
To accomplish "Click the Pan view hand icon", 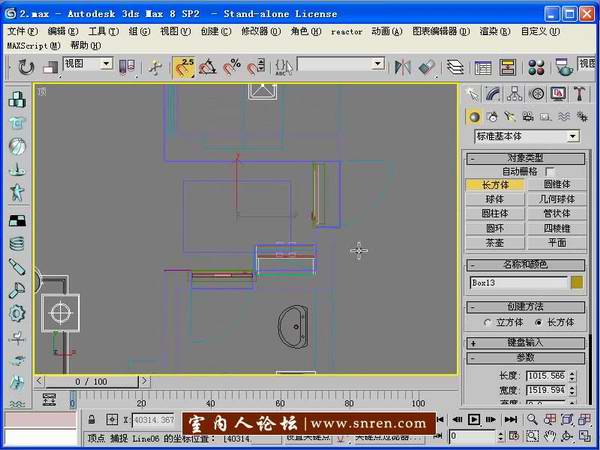I will [550, 436].
